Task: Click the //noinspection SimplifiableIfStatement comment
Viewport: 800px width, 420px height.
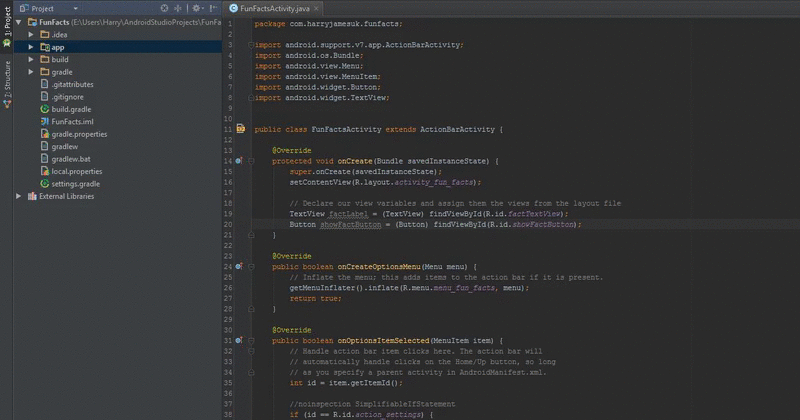Action: pyautogui.click(x=372, y=404)
